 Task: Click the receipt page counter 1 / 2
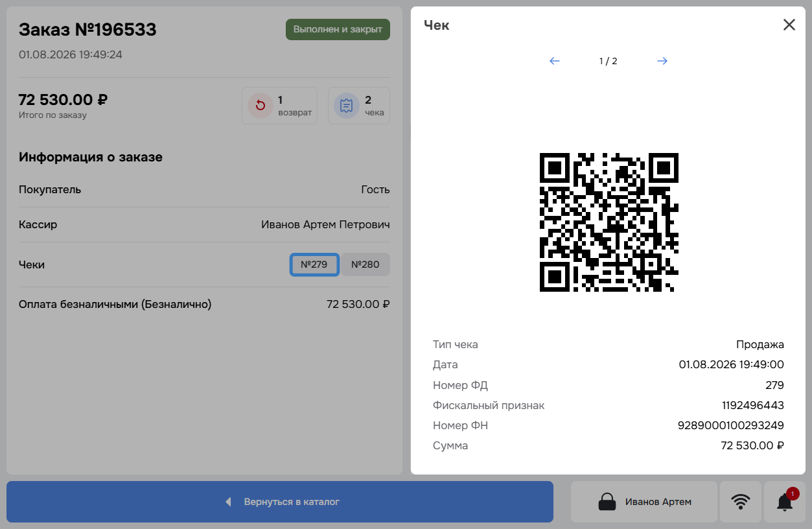coord(609,61)
